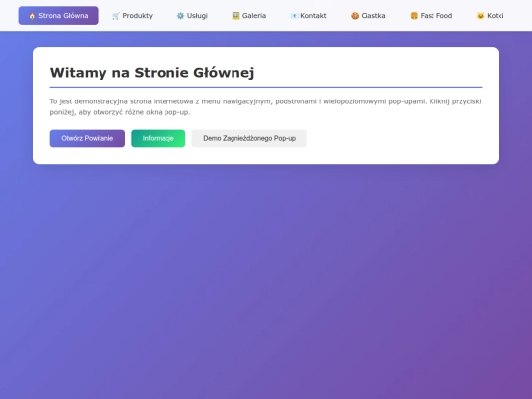The height and width of the screenshot is (399, 532).
Task: Click the gear icon beside Usługi
Action: 180,16
